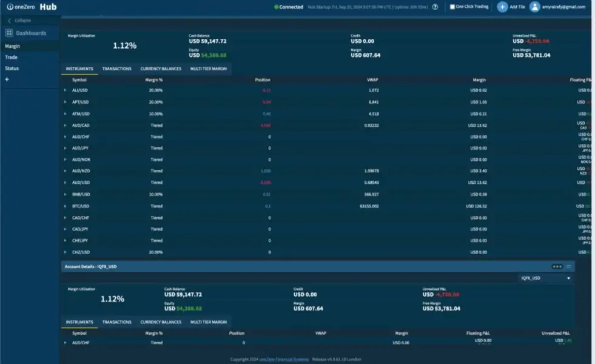595x364 pixels.
Task: Expand the BNB/USD row
Action: pos(65,194)
